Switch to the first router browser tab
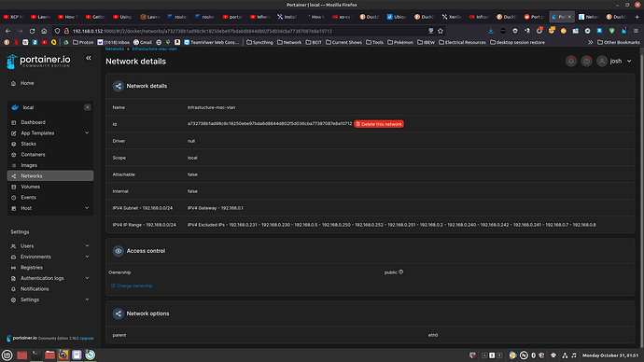This screenshot has height=362, width=644. pos(177,17)
